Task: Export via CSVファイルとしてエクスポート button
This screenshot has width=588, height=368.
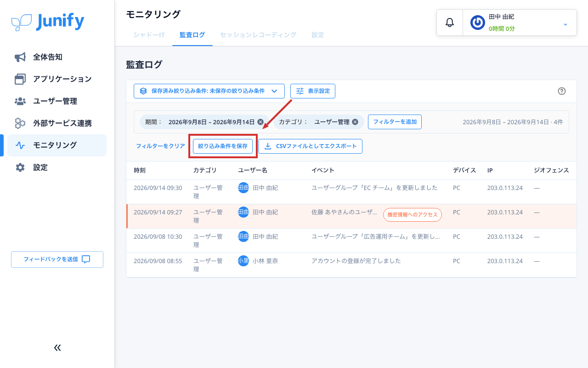Action: point(310,146)
